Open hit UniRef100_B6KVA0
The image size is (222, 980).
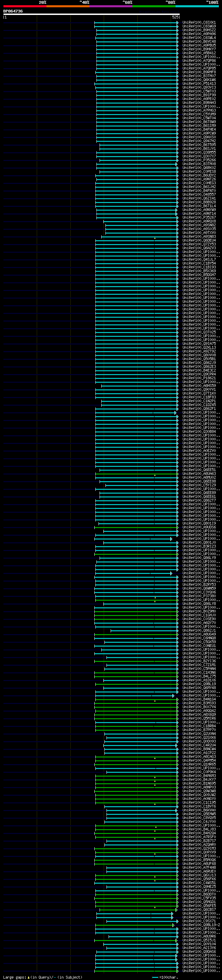click(x=199, y=810)
